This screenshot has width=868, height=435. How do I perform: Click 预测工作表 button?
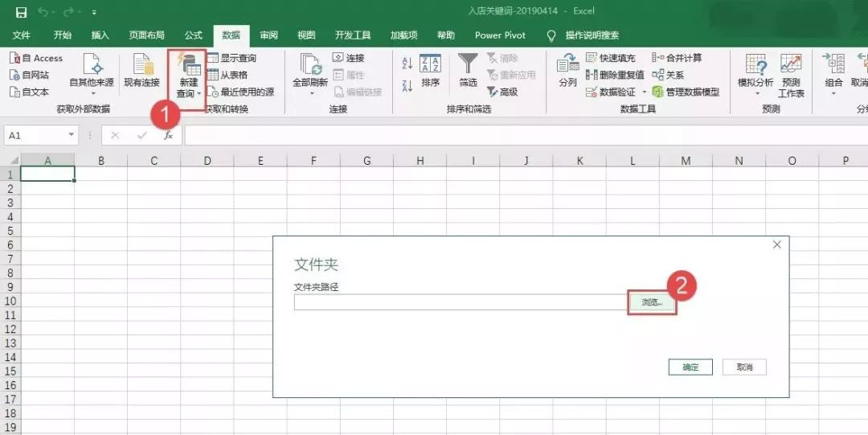point(791,75)
